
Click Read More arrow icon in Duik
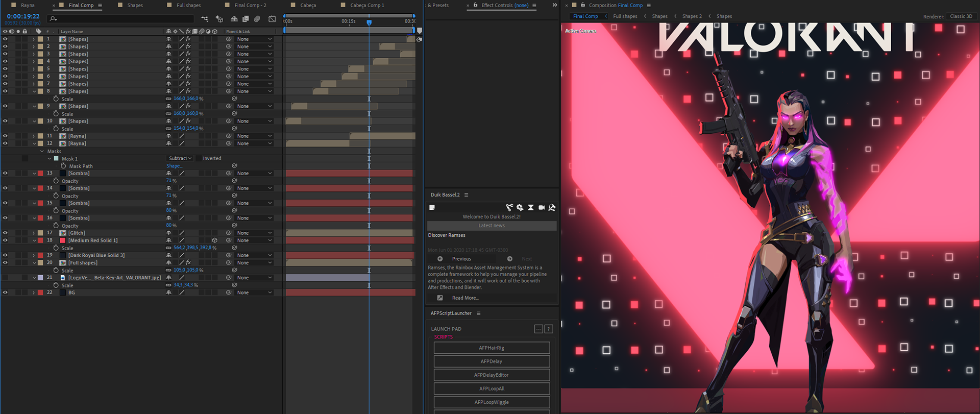(440, 298)
